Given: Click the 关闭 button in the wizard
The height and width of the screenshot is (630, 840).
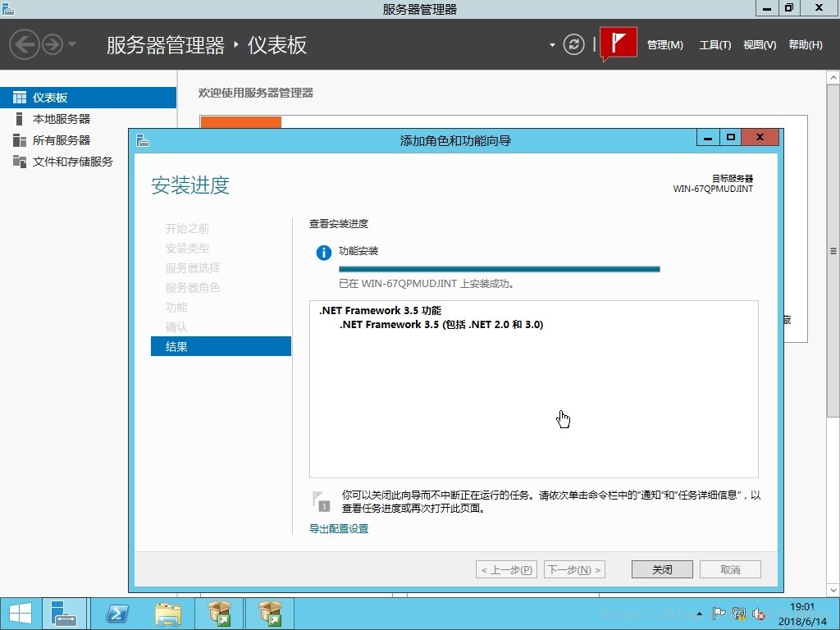Looking at the screenshot, I should 662,569.
